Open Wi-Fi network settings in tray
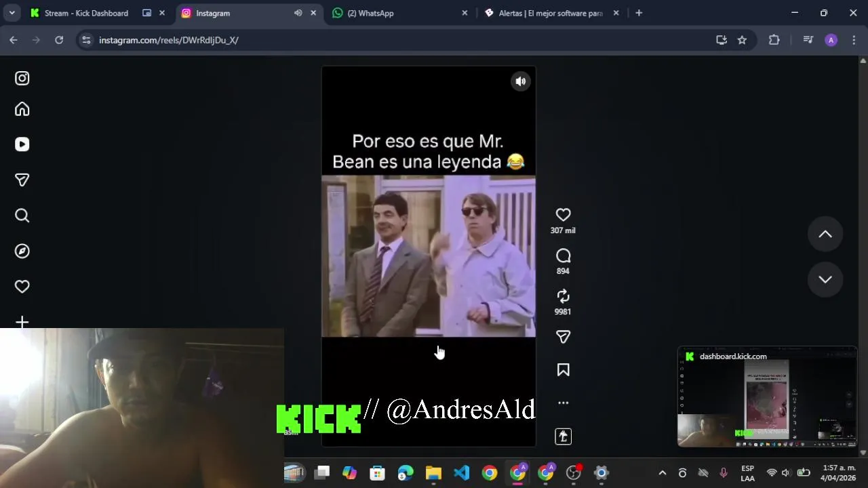868x488 pixels. (x=772, y=473)
